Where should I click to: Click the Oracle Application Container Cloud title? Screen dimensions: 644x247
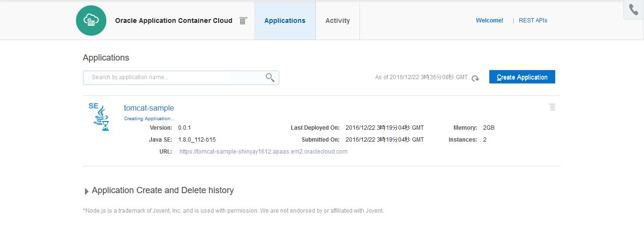click(x=174, y=21)
